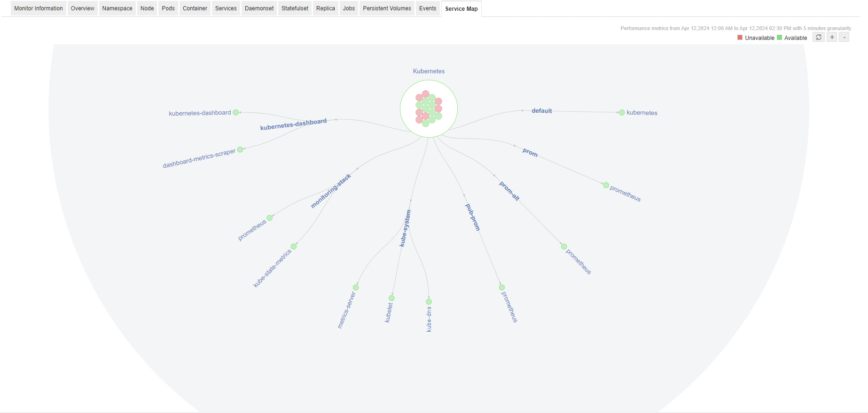Viewport: 868px width, 413px height.
Task: Click the dashboard-metrics-scraper service green node
Action: (240, 149)
